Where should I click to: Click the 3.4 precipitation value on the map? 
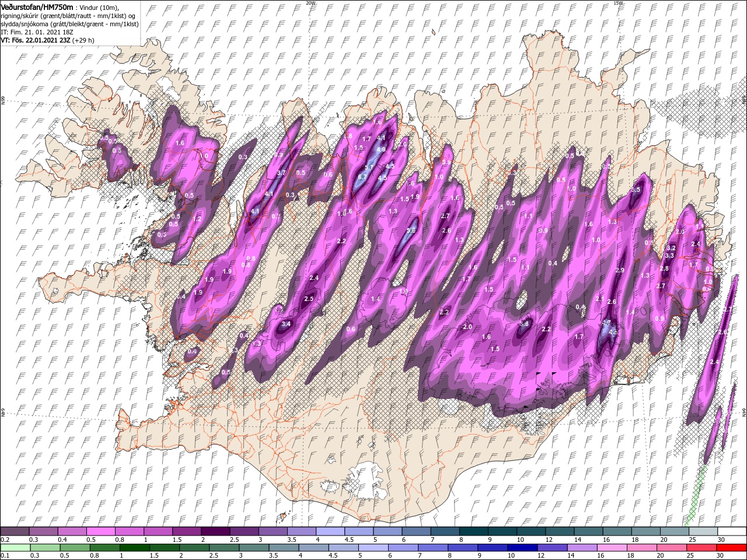coord(286,324)
